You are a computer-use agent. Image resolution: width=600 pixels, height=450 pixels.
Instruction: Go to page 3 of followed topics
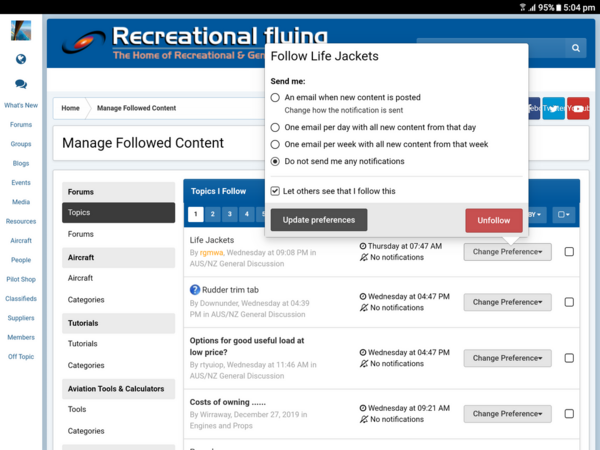pos(230,214)
